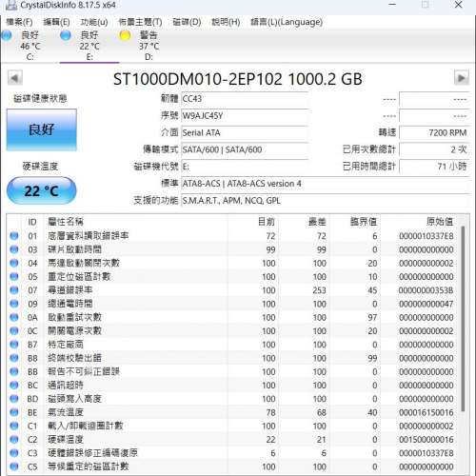Viewport: 476px width, 476px height.
Task: Click the serial number field W9AJC45Y
Action: click(245, 116)
